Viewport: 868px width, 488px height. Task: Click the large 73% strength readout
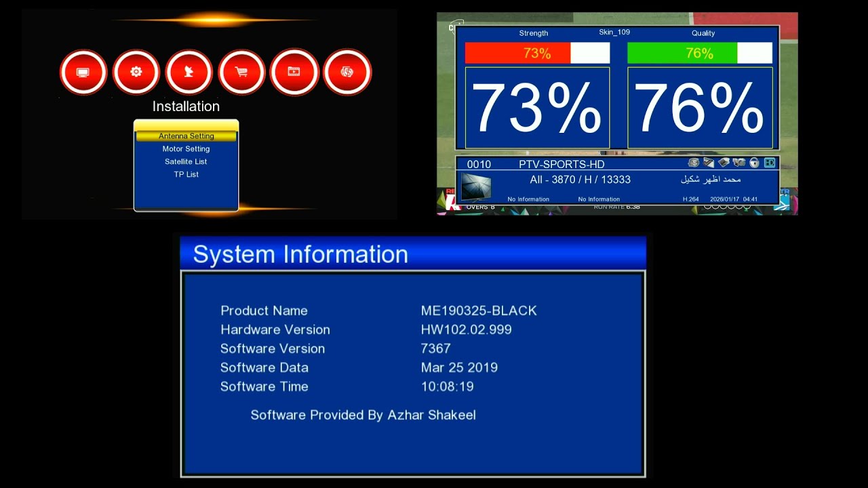click(537, 108)
